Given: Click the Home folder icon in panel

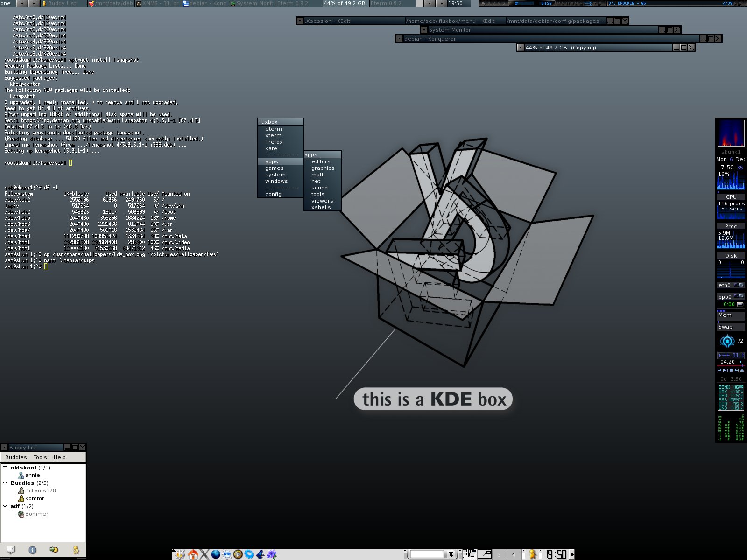Looking at the screenshot, I should point(193,554).
